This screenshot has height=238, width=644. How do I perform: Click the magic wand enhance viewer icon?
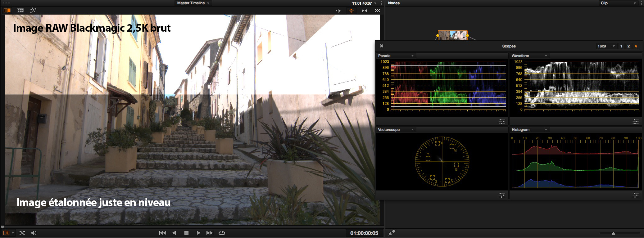33,10
